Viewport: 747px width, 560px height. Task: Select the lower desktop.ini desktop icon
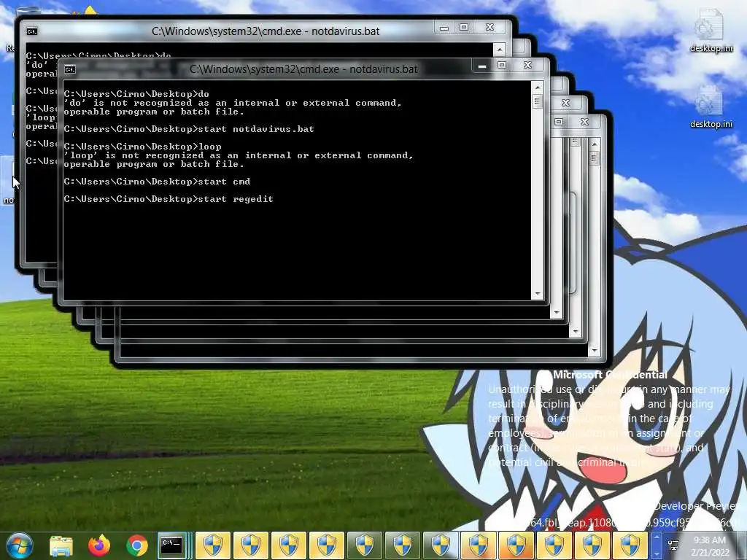(x=711, y=106)
